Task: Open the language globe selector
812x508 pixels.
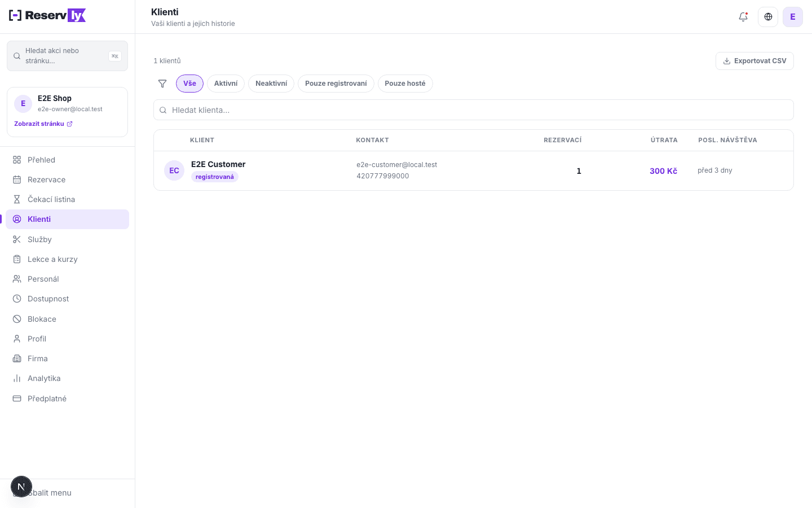Action: tap(768, 17)
